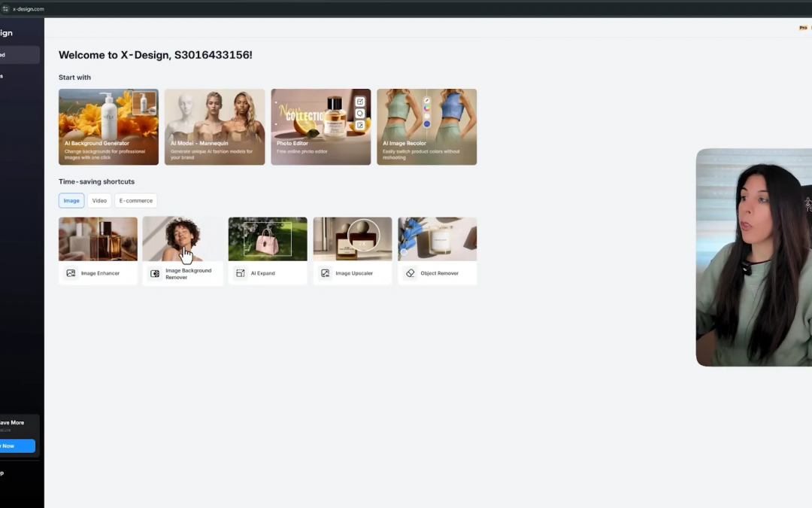This screenshot has height=508, width=812.
Task: Open the Photo Editor card
Action: click(320, 127)
